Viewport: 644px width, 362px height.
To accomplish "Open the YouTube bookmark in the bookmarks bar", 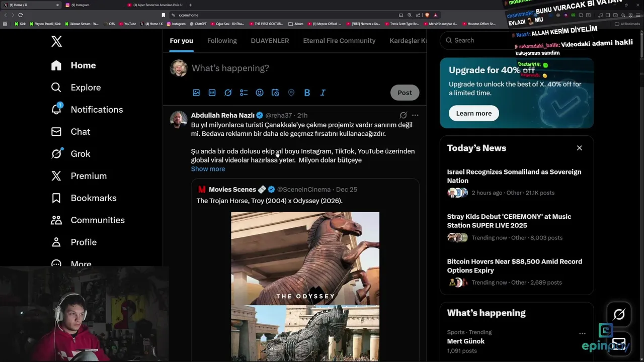I will click(127, 24).
